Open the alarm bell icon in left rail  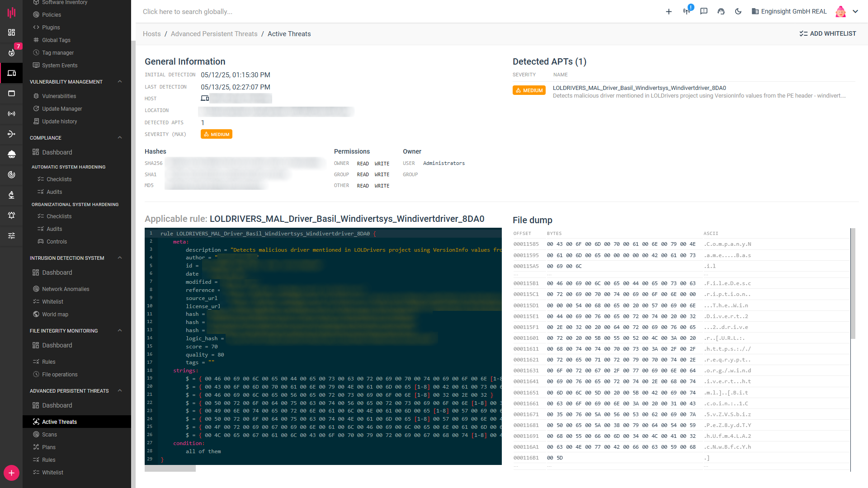click(11, 215)
